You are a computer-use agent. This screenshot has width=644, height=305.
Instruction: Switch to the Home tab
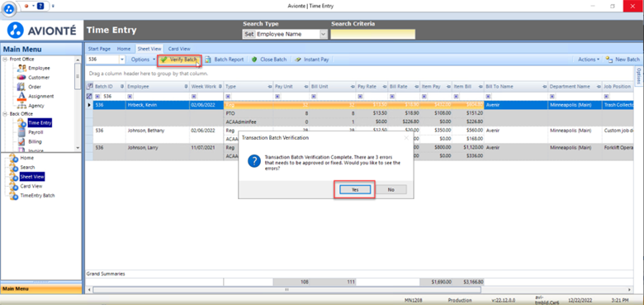tap(124, 49)
